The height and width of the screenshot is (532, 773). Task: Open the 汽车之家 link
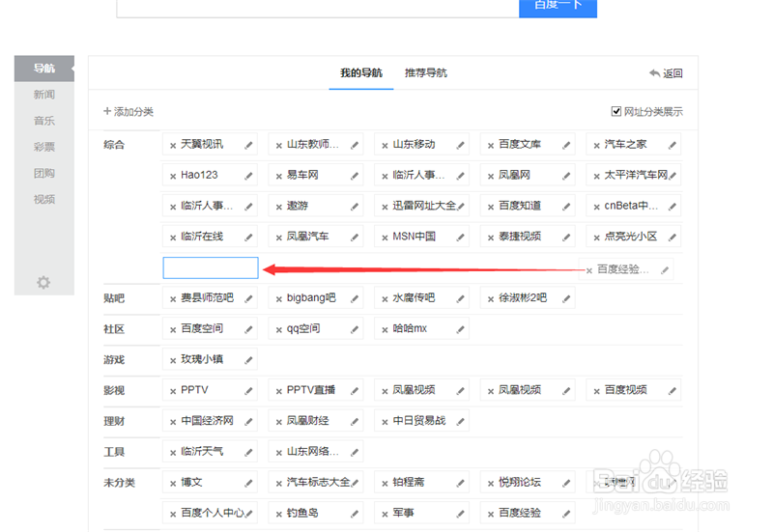point(626,145)
